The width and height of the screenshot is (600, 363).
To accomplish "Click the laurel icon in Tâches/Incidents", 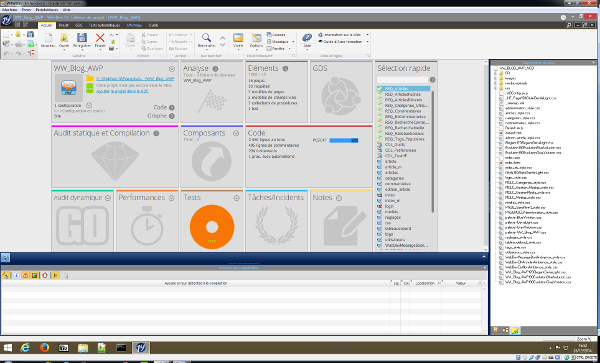I will pos(277,226).
